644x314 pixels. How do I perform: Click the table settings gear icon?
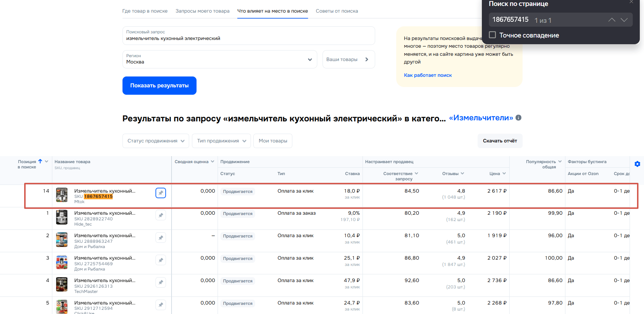click(x=637, y=164)
